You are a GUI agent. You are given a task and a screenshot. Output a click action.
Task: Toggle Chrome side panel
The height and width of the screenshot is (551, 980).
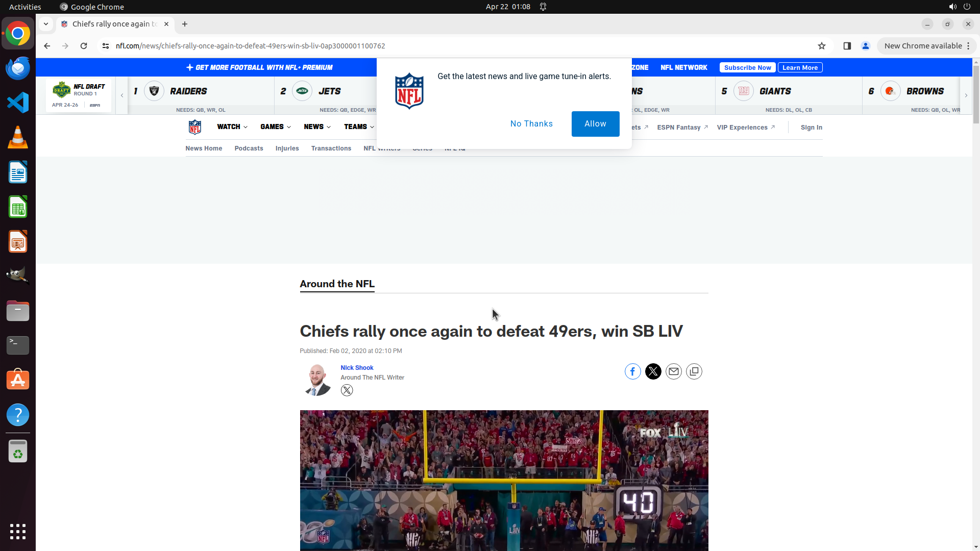tap(847, 46)
